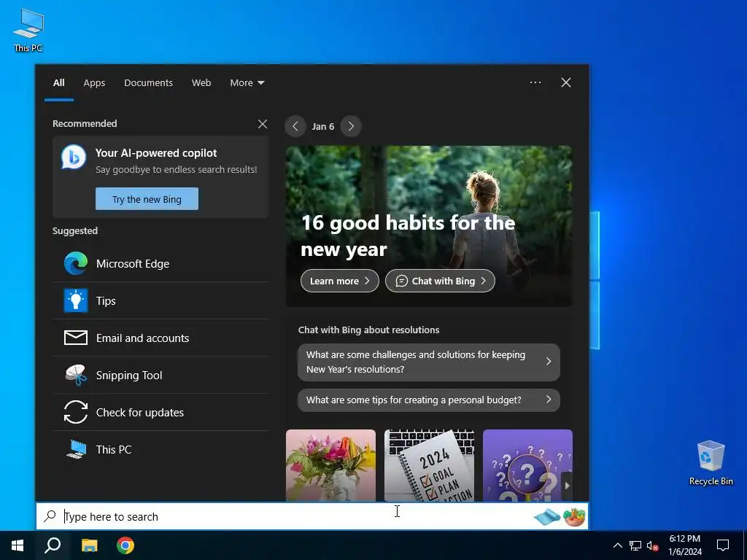
Task: Click the Learn more button
Action: (x=340, y=281)
